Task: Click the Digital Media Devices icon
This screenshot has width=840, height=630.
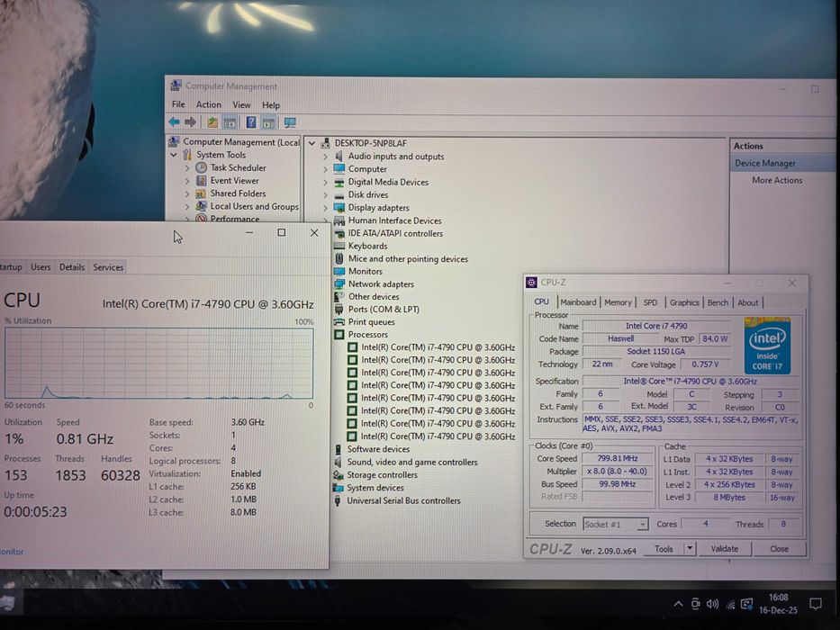Action: (339, 182)
